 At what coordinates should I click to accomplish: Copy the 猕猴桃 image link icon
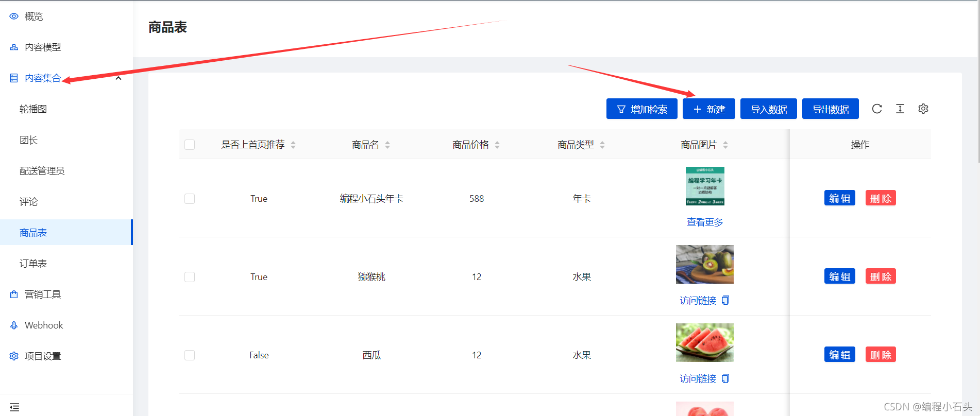[725, 300]
